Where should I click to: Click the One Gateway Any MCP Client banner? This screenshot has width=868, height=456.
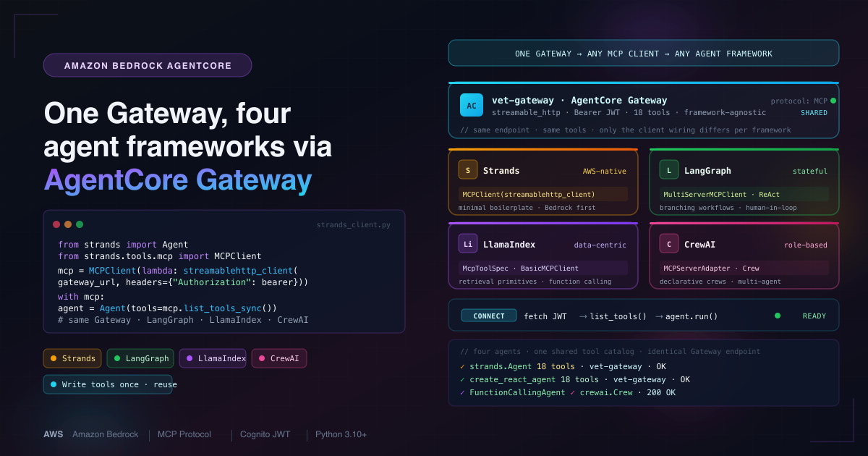644,54
